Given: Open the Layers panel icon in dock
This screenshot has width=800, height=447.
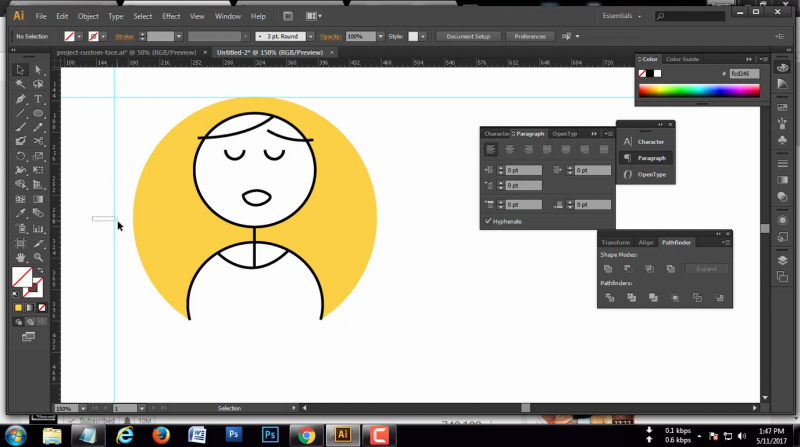Looking at the screenshot, I should pyautogui.click(x=783, y=259).
